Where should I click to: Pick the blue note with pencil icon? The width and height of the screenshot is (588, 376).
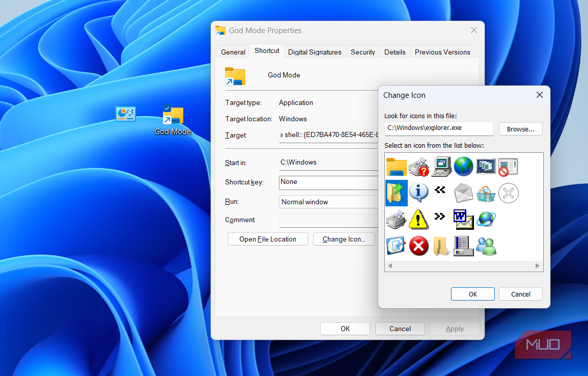(396, 246)
